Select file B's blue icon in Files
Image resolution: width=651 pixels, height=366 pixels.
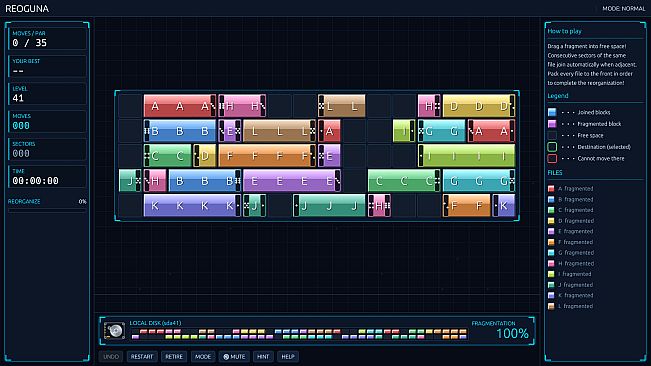coord(551,199)
